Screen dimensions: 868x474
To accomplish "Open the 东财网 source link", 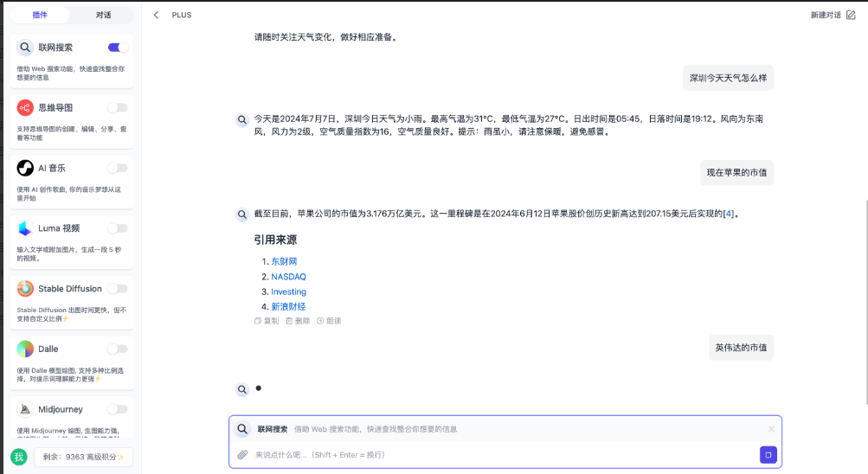I will click(x=284, y=261).
